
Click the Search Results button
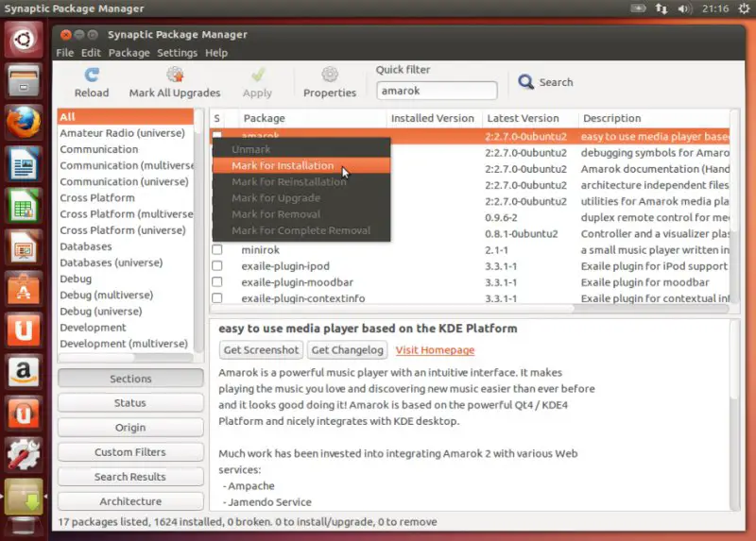130,477
